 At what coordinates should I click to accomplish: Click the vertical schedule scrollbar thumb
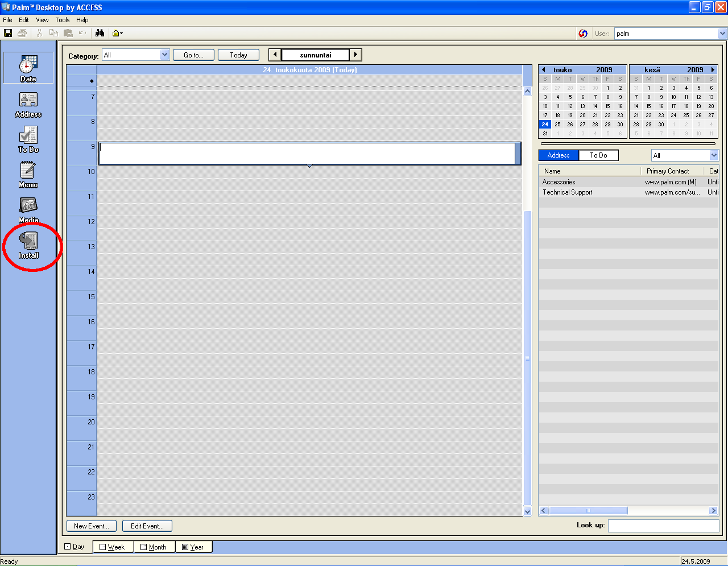coord(527,358)
